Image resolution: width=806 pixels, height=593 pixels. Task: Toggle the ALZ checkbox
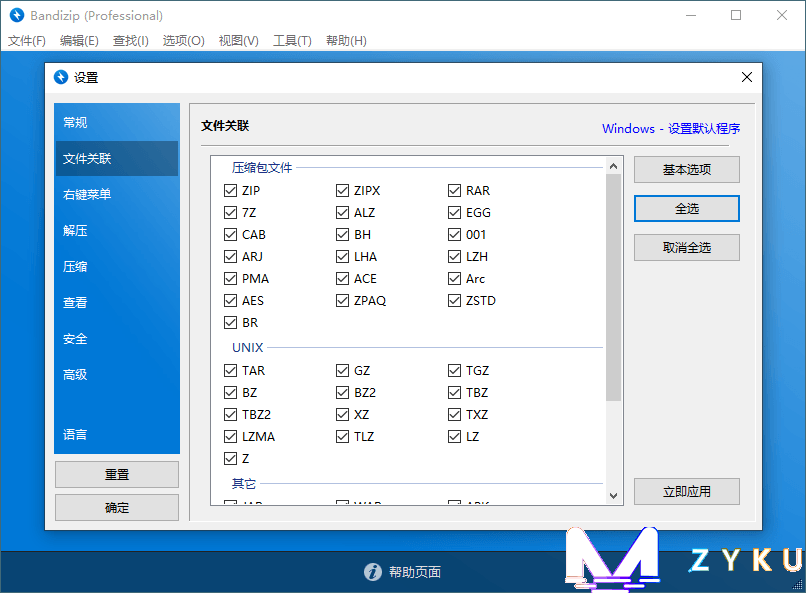pos(342,213)
